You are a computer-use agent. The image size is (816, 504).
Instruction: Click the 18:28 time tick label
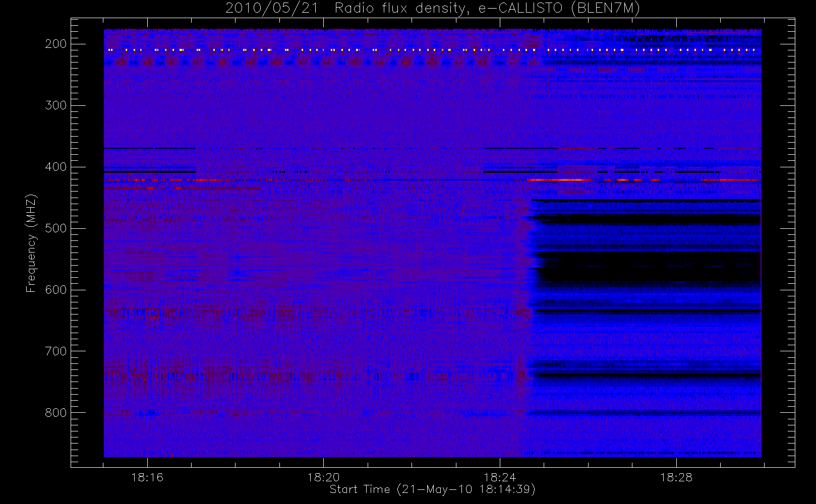(x=676, y=477)
